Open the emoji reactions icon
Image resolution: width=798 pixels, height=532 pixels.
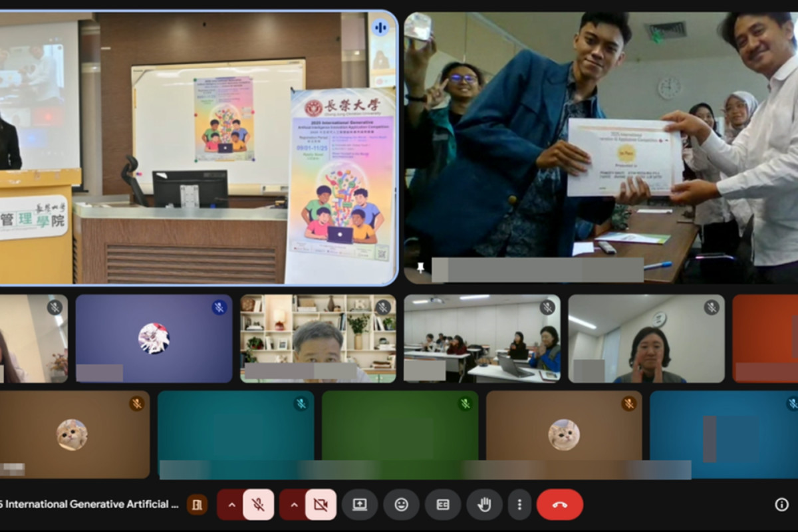click(x=402, y=505)
